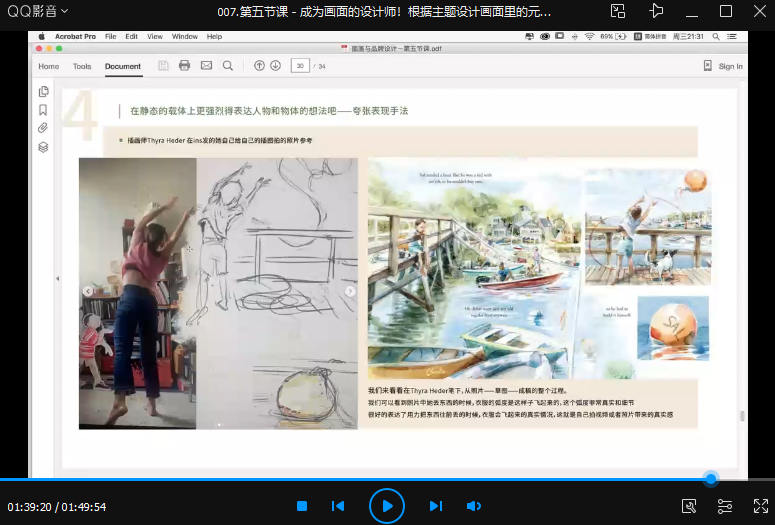775x525 pixels.
Task: Toggle fullscreen mode
Action: tap(761, 506)
